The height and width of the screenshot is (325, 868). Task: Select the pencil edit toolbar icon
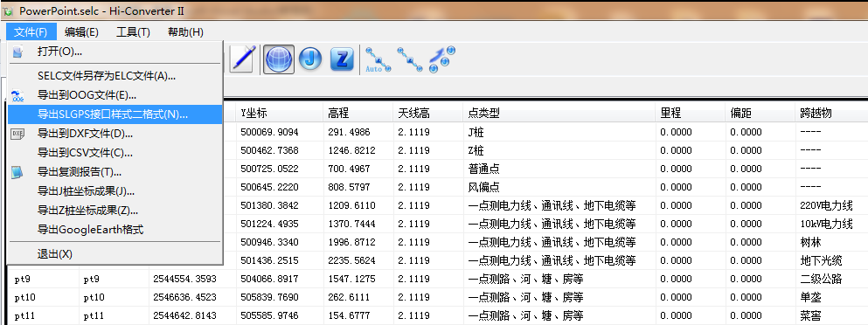[241, 59]
